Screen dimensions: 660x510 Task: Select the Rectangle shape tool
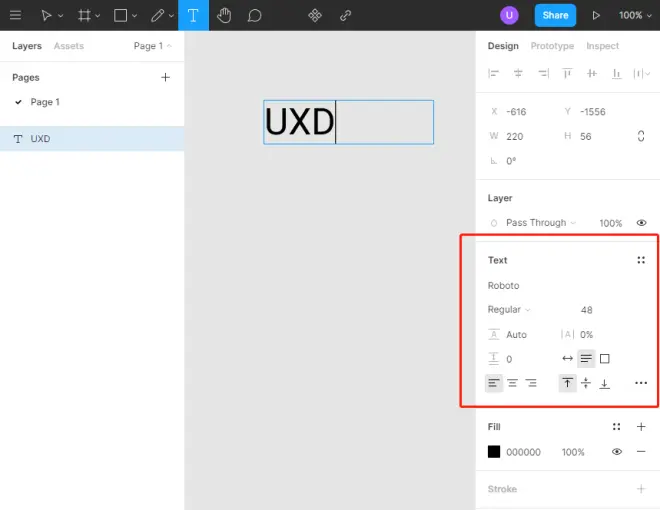(x=120, y=16)
